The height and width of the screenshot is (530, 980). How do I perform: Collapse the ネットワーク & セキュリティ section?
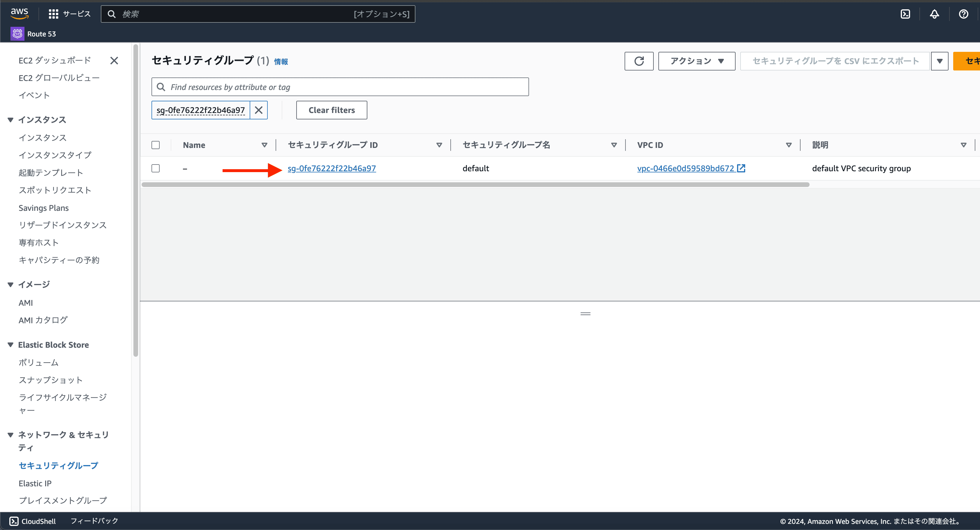point(10,434)
